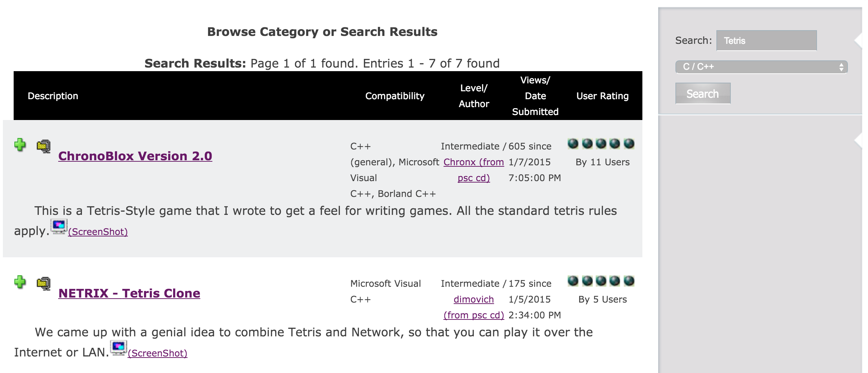Open author link dimovich
This screenshot has height=373, width=868.
coord(474,299)
